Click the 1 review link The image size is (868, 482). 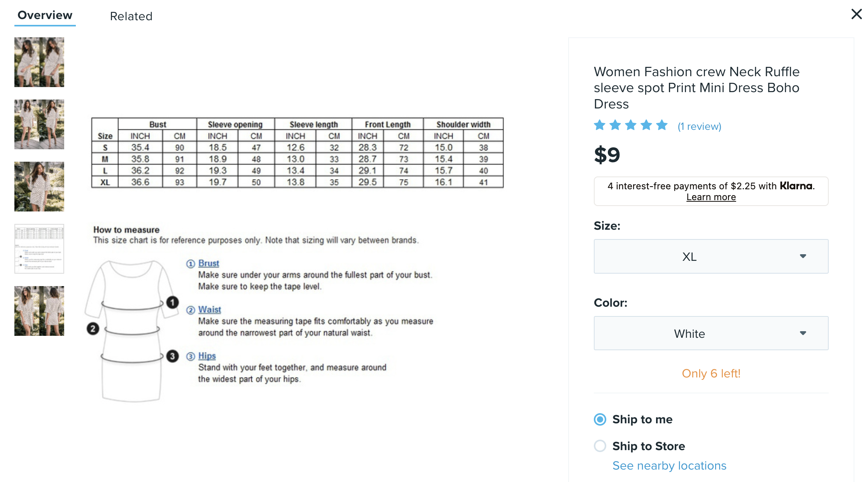click(699, 126)
